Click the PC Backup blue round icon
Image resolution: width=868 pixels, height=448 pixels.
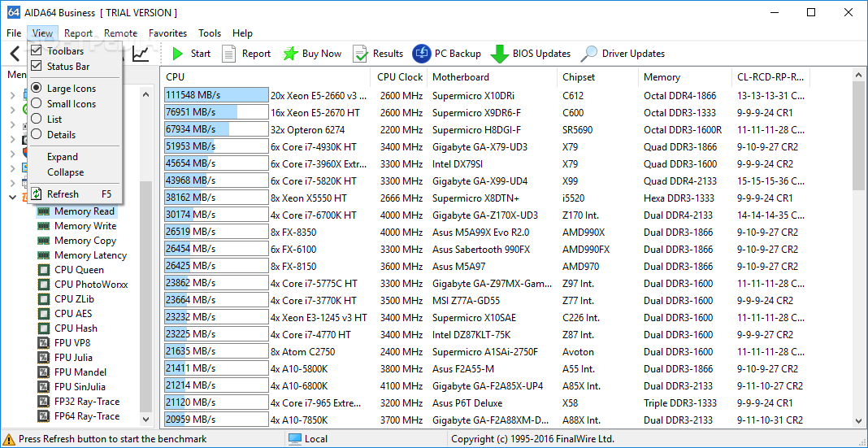coord(422,54)
